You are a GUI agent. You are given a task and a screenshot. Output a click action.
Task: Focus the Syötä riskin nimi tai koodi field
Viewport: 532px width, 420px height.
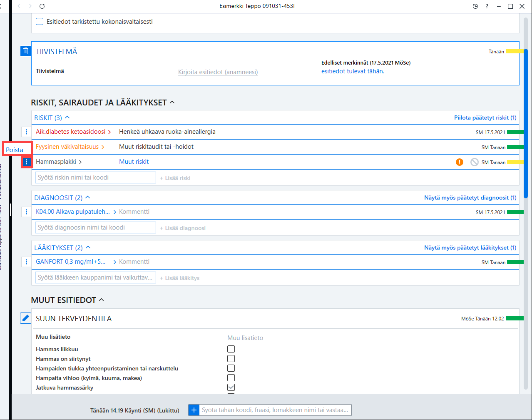pos(95,177)
